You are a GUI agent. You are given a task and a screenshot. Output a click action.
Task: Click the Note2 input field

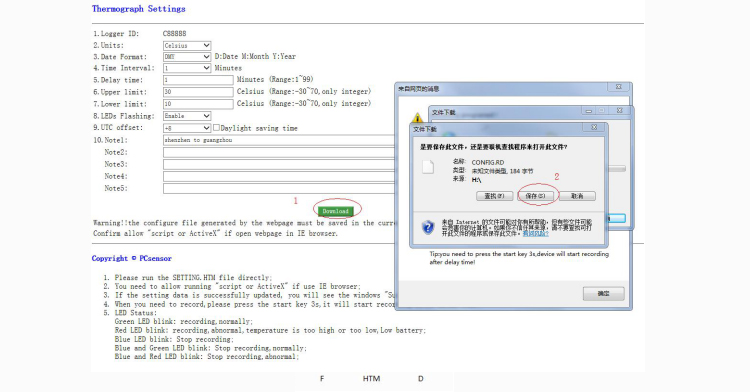pyautogui.click(x=279, y=152)
